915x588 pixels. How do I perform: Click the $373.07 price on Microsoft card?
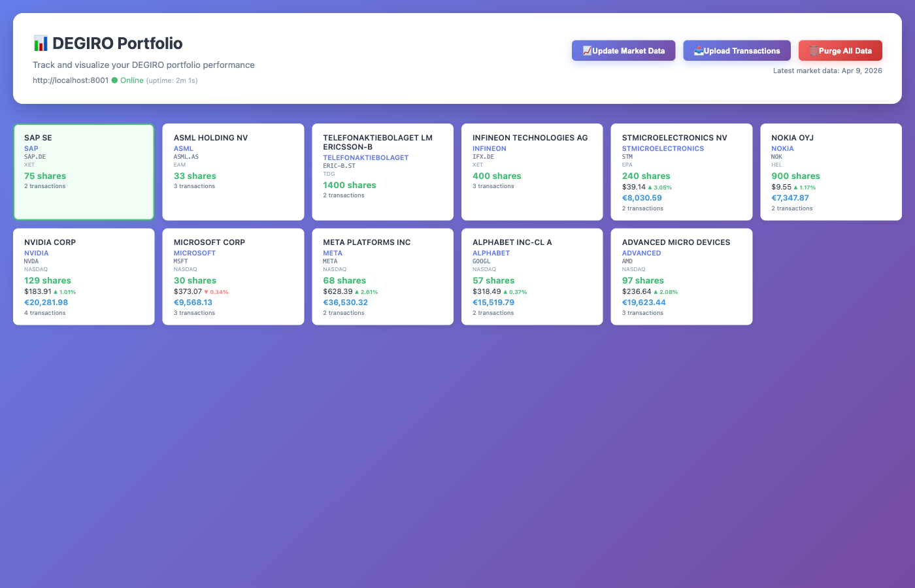click(188, 291)
